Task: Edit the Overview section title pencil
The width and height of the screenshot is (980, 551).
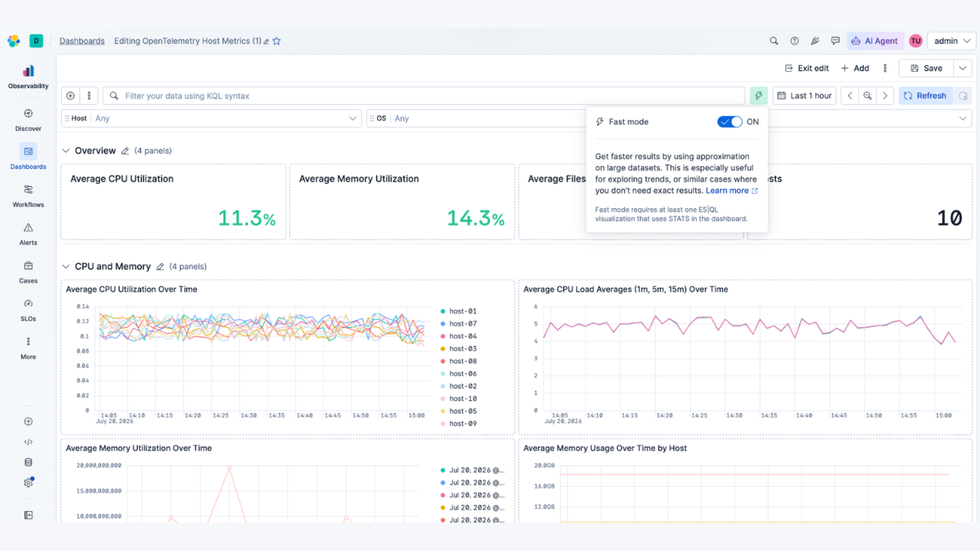Action: (x=125, y=151)
